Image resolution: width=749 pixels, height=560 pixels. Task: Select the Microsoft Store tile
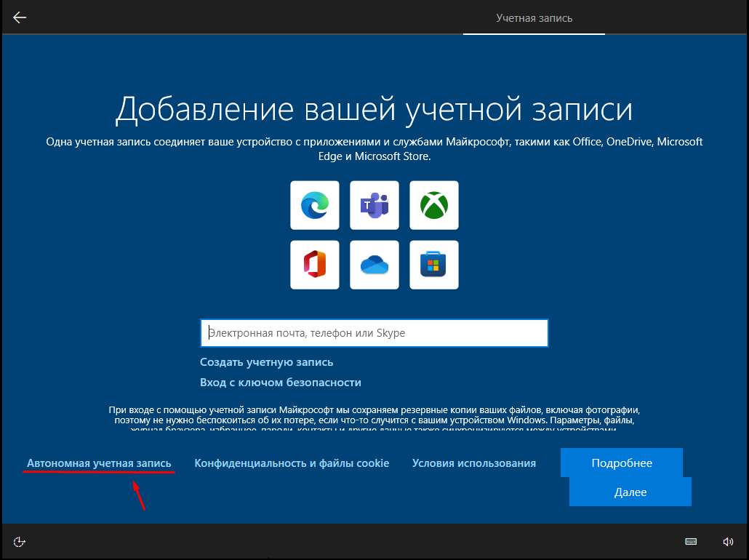(x=434, y=265)
